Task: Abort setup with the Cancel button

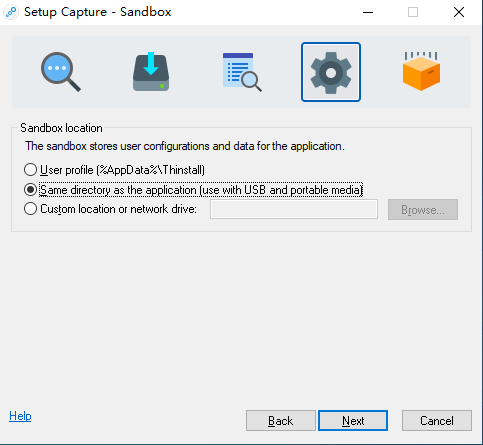Action: (x=437, y=421)
